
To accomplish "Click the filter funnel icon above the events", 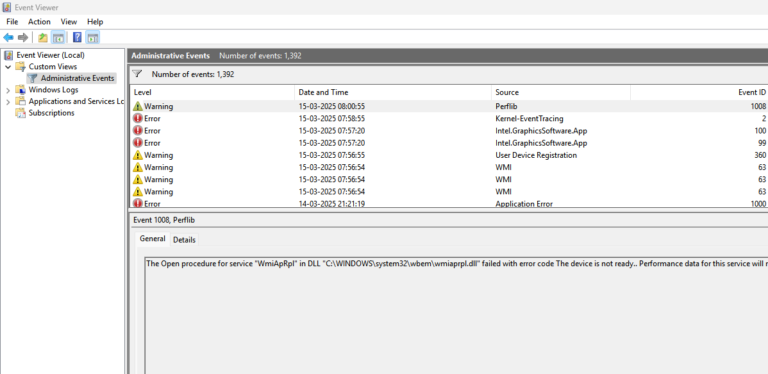I will pyautogui.click(x=137, y=74).
